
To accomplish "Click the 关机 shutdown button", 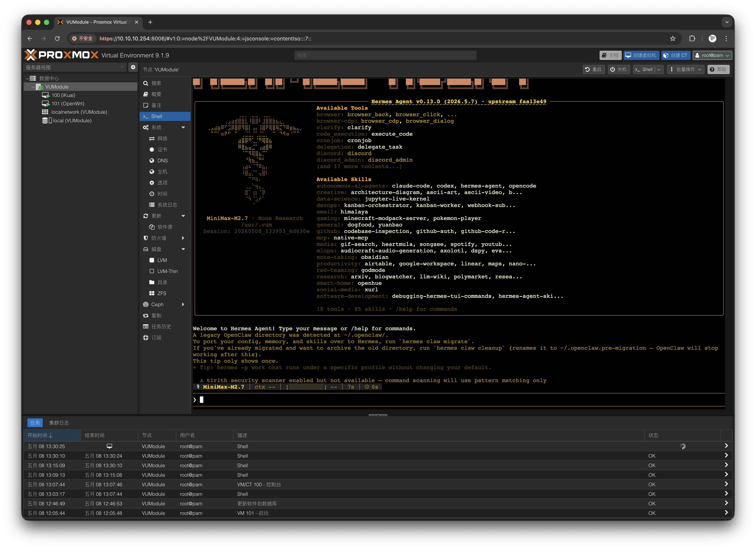I will coord(619,69).
